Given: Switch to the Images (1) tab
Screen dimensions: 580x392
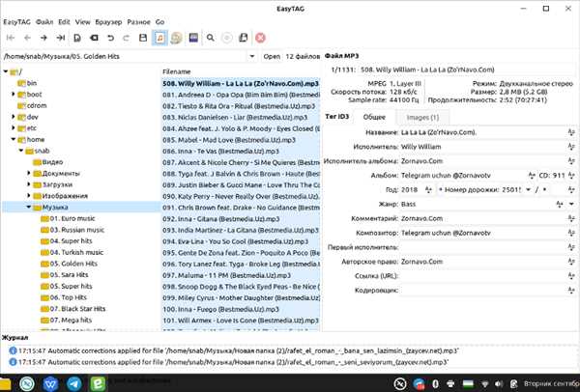Looking at the screenshot, I should pos(422,118).
